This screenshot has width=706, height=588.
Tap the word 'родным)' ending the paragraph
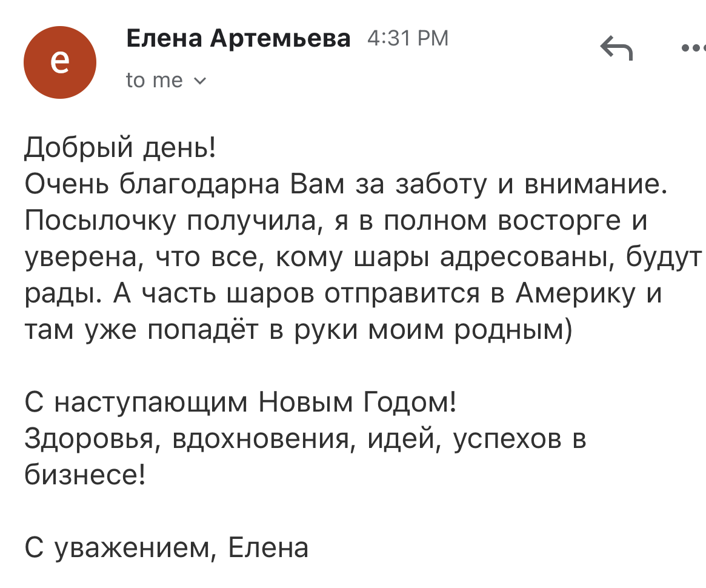click(513, 330)
